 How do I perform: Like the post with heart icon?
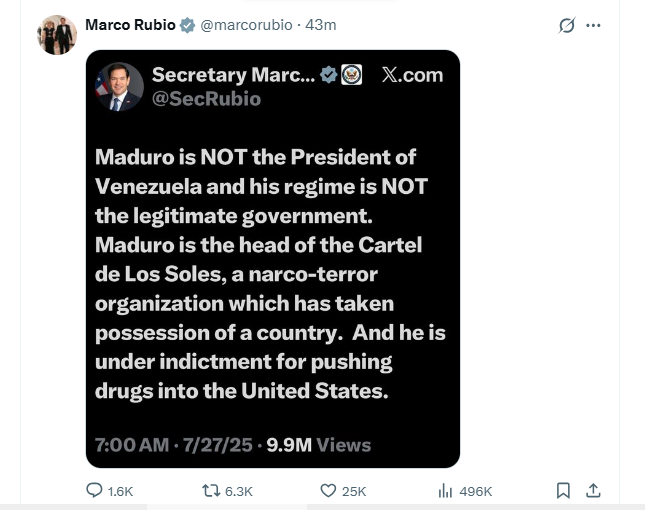click(x=328, y=491)
